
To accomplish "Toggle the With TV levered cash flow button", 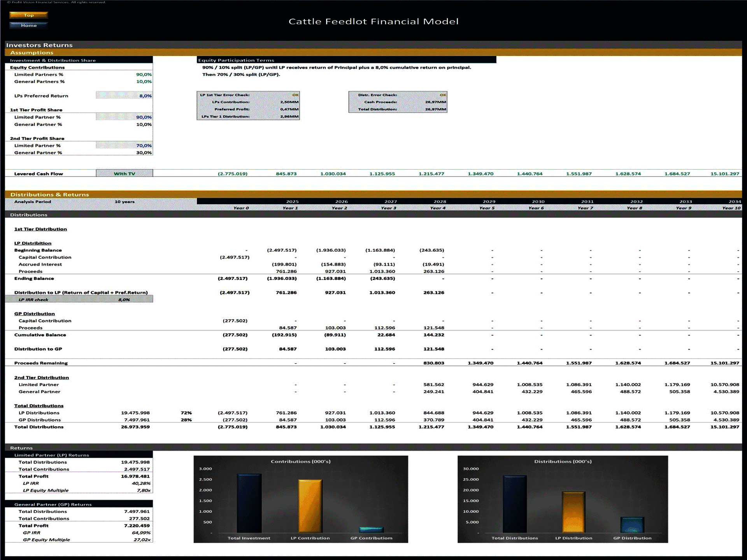I will tap(126, 173).
